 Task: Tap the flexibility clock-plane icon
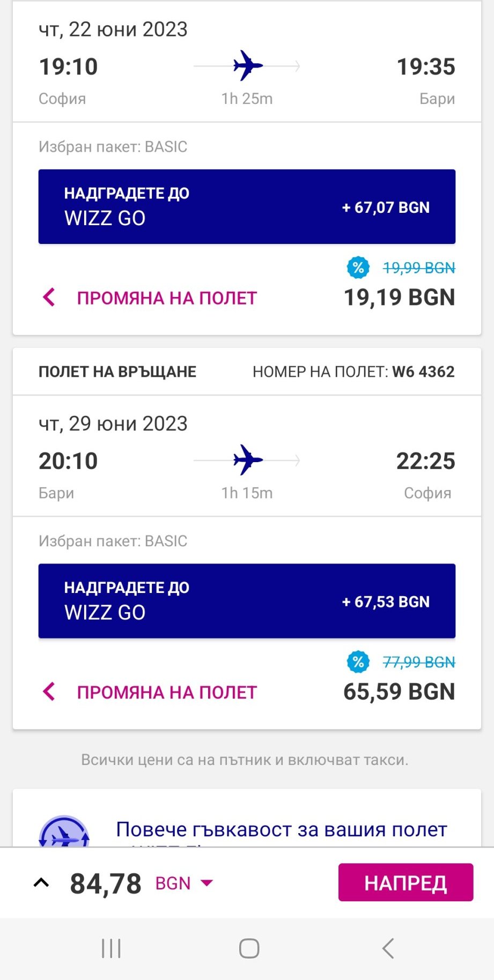[64, 833]
